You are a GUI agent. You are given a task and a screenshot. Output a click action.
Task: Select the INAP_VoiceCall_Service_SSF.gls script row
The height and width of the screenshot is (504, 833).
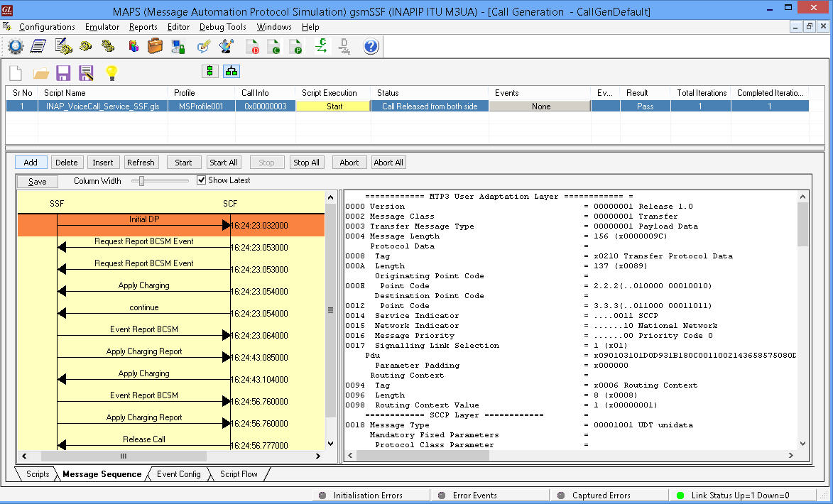pos(102,106)
